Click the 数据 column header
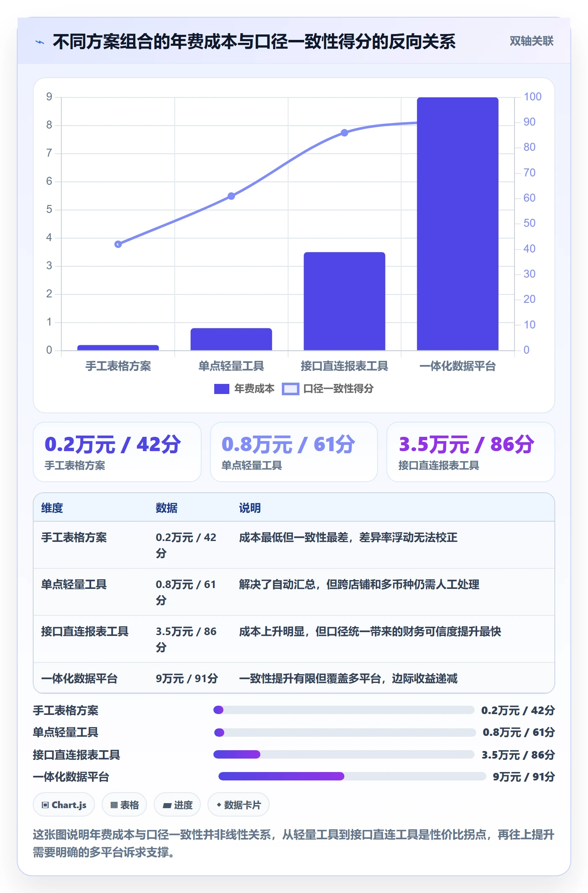The height and width of the screenshot is (893, 588). point(167,508)
